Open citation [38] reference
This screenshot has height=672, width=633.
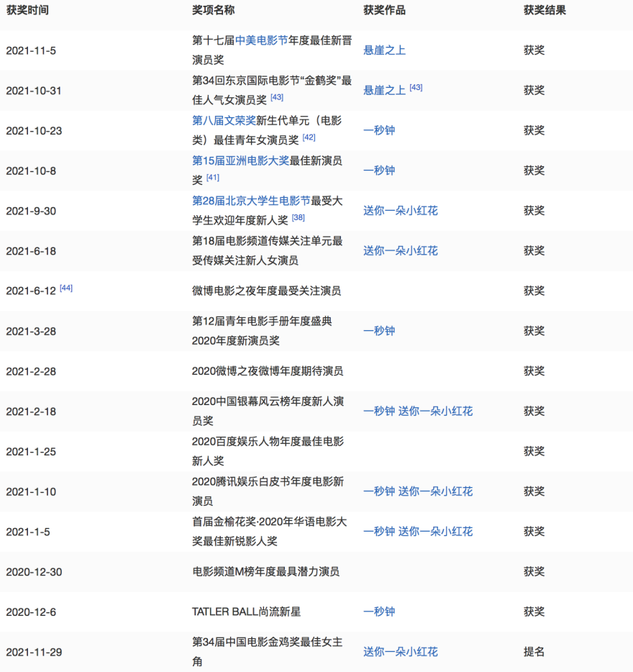(299, 218)
